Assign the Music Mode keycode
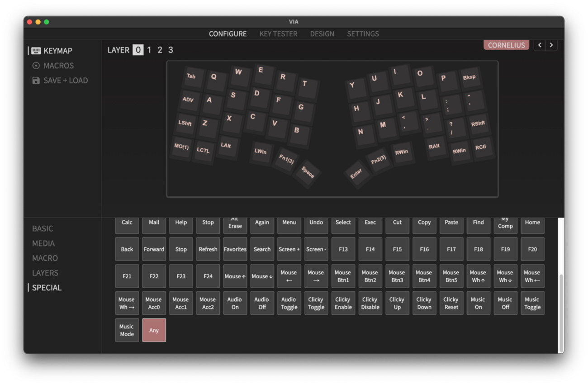This screenshot has height=385, width=588. click(127, 330)
